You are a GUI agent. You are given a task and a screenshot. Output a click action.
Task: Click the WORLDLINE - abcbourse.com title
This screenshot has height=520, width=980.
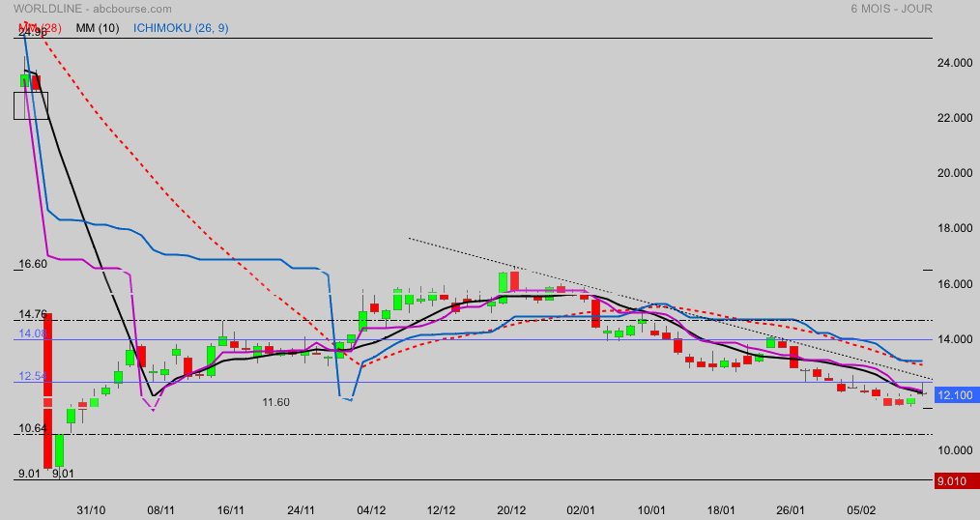93,9
